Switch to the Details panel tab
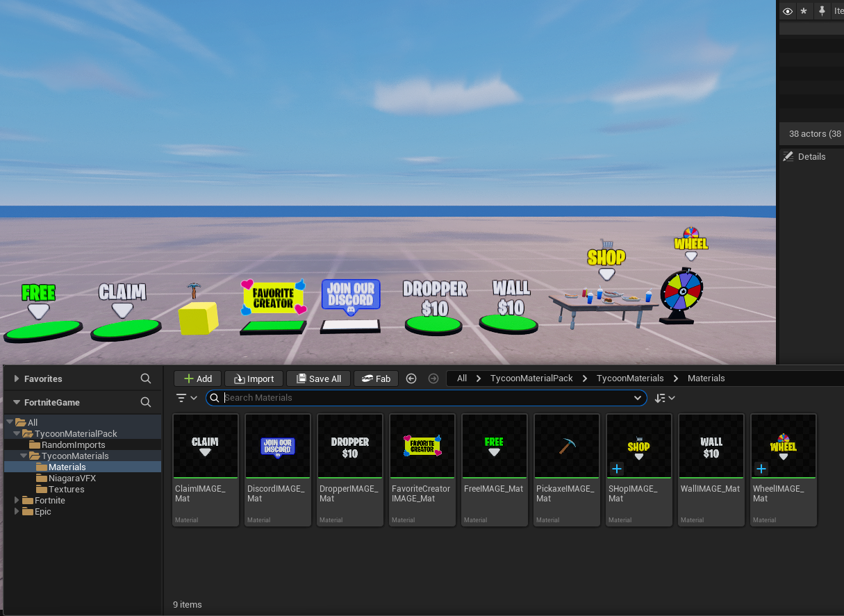 (805, 157)
